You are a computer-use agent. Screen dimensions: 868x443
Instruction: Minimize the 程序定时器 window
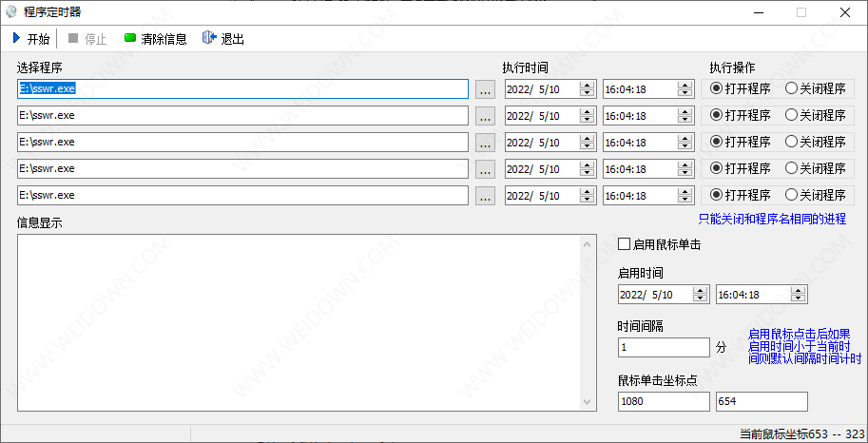[759, 12]
